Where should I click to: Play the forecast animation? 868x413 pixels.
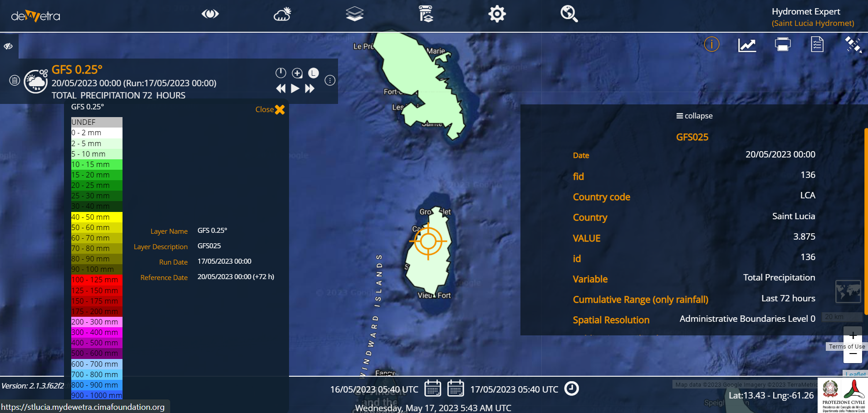click(295, 88)
